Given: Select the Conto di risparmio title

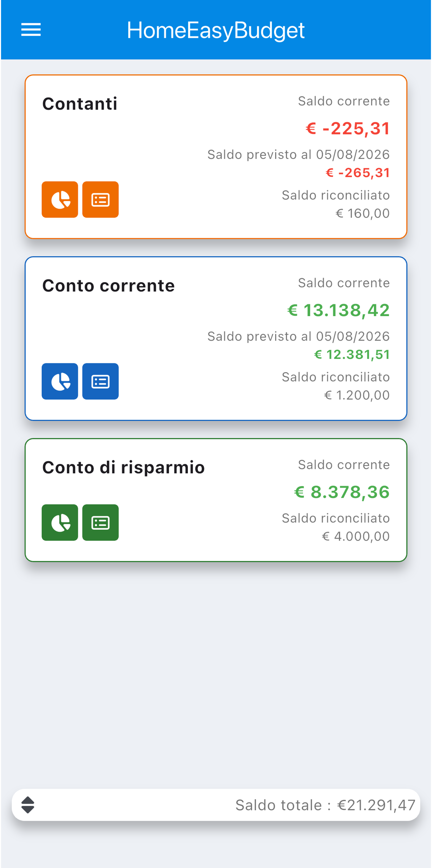Looking at the screenshot, I should tap(123, 467).
